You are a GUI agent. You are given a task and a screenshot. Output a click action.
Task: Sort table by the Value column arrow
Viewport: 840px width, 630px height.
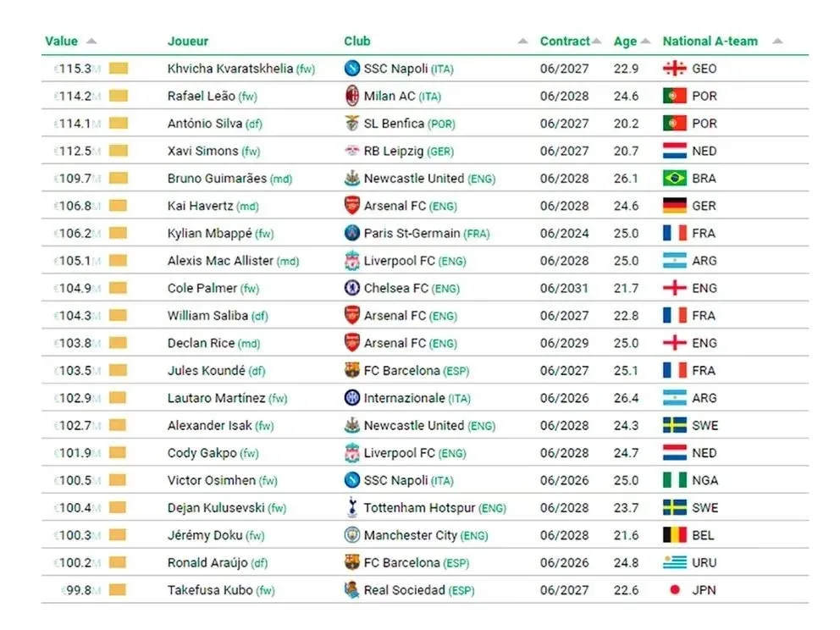click(91, 41)
